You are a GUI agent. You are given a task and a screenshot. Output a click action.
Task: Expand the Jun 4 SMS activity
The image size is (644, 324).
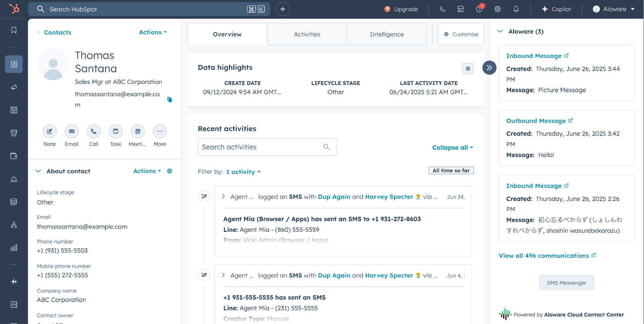[223, 275]
